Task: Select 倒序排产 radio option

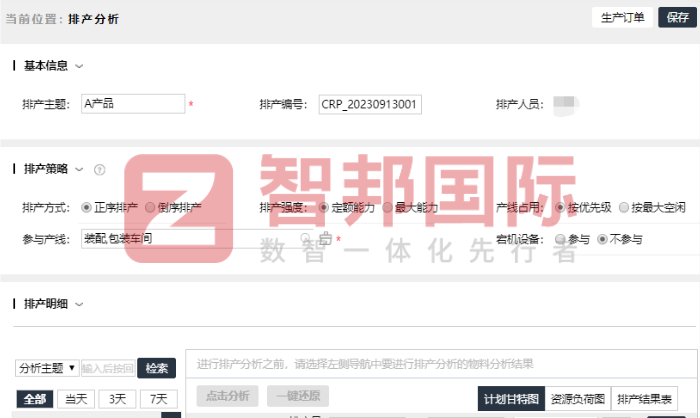Action: pos(150,207)
